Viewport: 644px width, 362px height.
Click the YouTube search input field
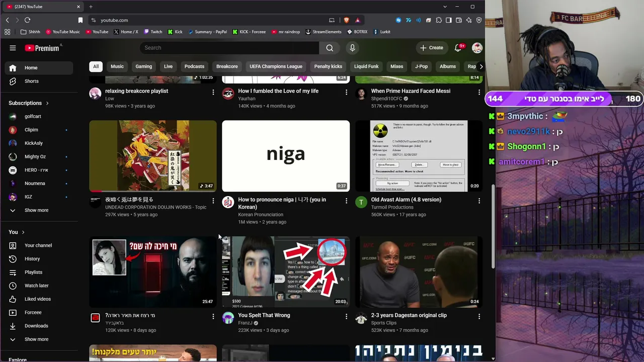point(229,48)
